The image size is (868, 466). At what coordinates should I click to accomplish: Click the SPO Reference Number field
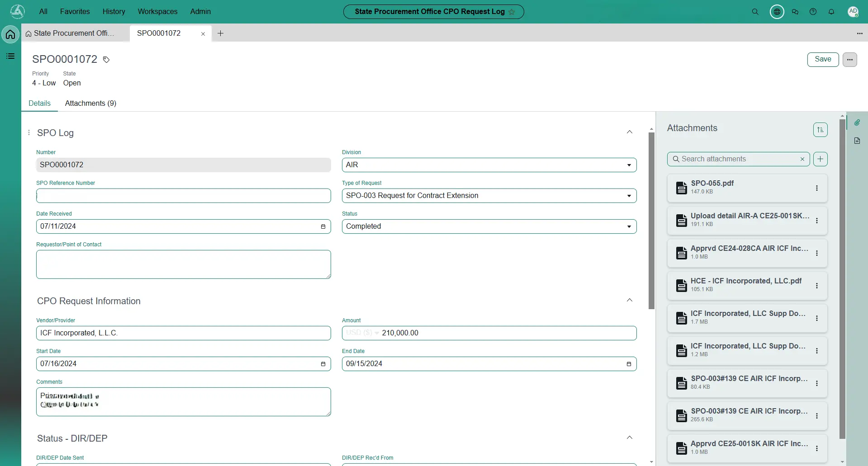pyautogui.click(x=184, y=196)
